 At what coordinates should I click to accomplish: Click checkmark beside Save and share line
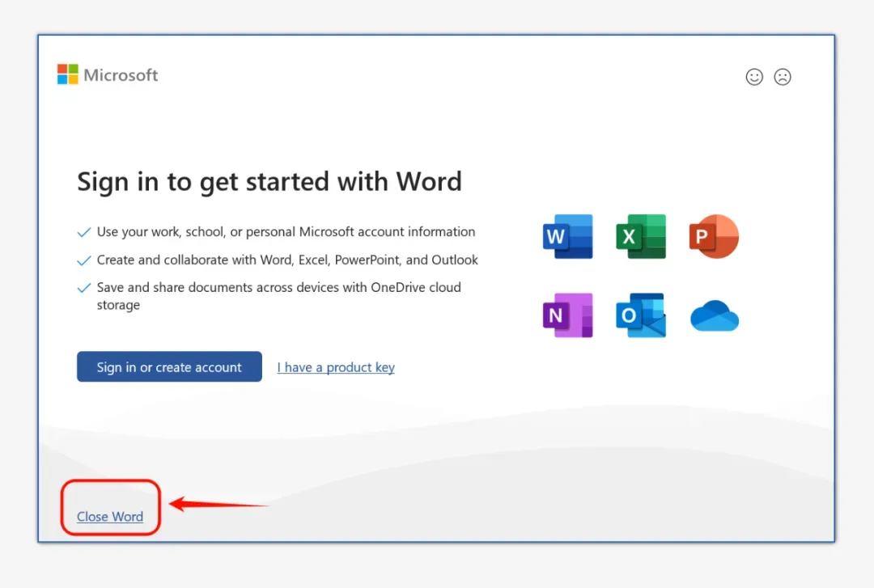pyautogui.click(x=83, y=288)
